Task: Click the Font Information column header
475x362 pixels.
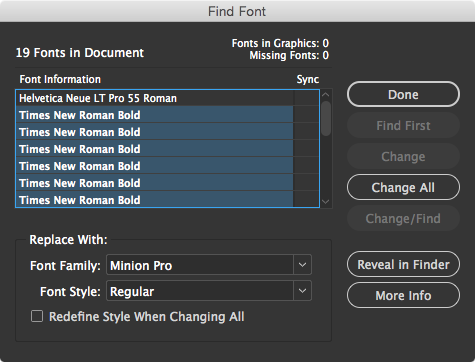Action: coord(60,79)
